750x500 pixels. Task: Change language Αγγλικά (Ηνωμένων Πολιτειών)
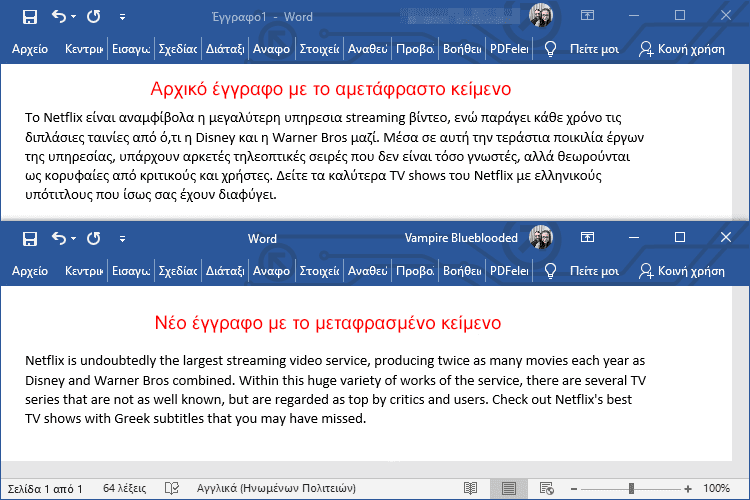[x=276, y=488]
